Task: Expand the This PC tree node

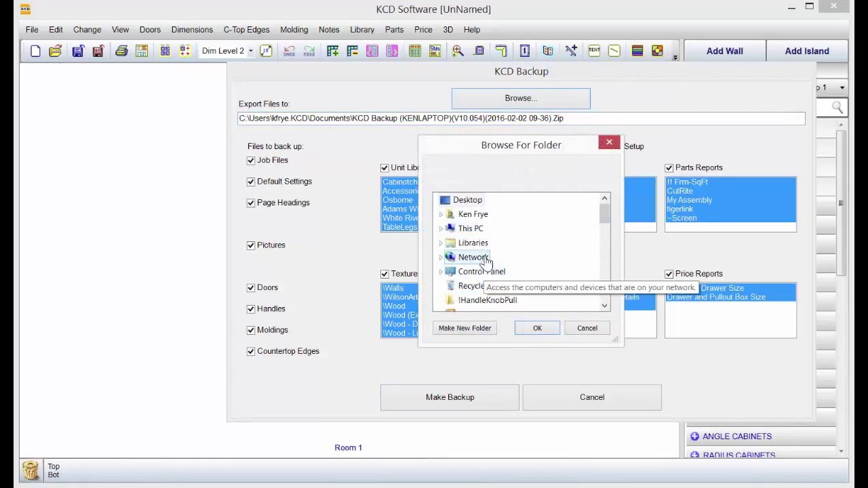Action: pyautogui.click(x=441, y=228)
